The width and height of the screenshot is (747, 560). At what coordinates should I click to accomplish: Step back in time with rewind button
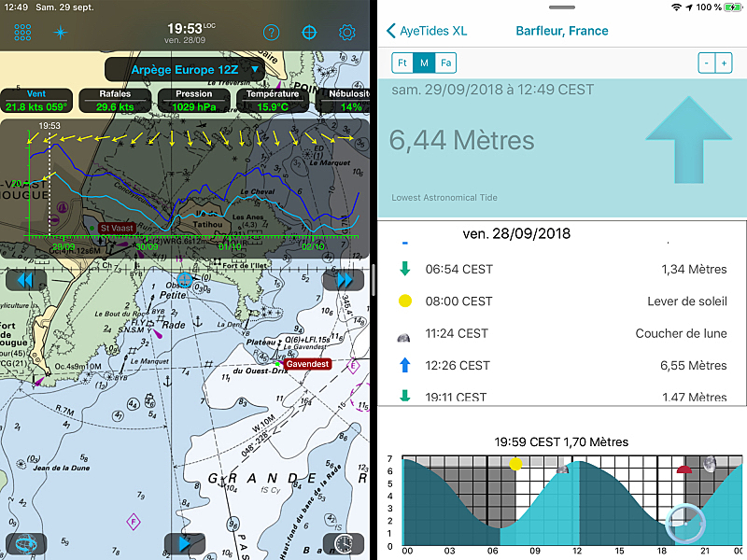[26, 281]
